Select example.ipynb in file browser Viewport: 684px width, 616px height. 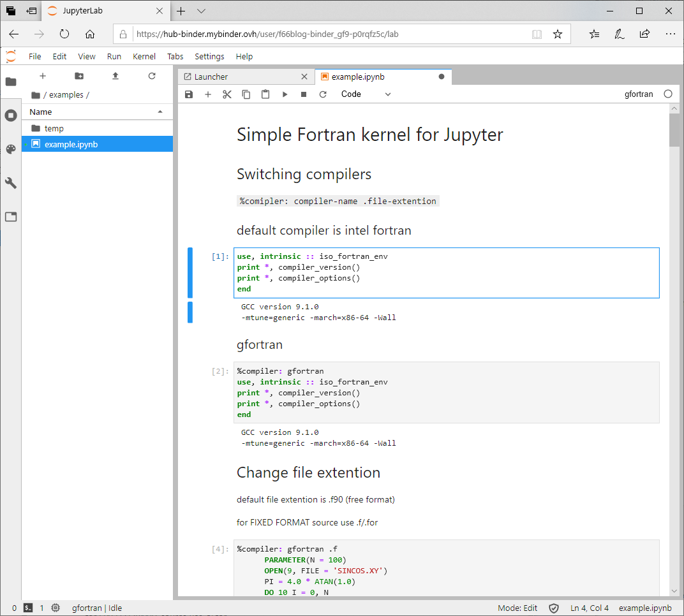97,144
